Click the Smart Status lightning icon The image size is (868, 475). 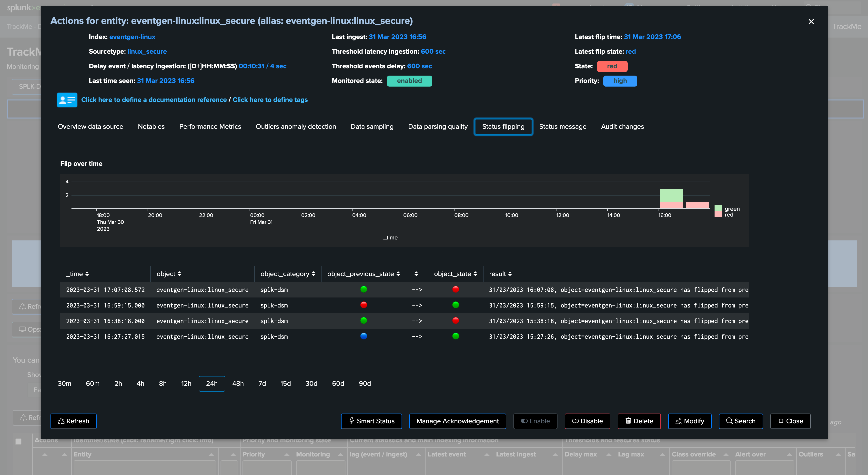click(x=352, y=421)
